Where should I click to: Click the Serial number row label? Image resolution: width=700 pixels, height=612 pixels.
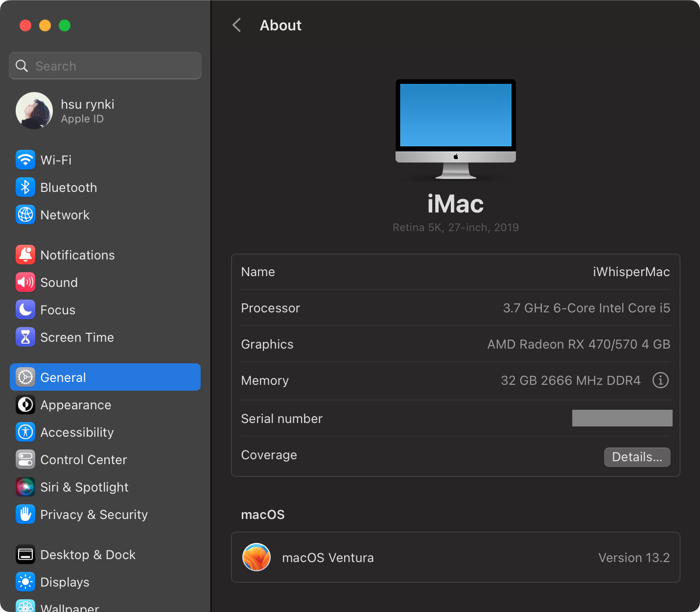coord(281,419)
